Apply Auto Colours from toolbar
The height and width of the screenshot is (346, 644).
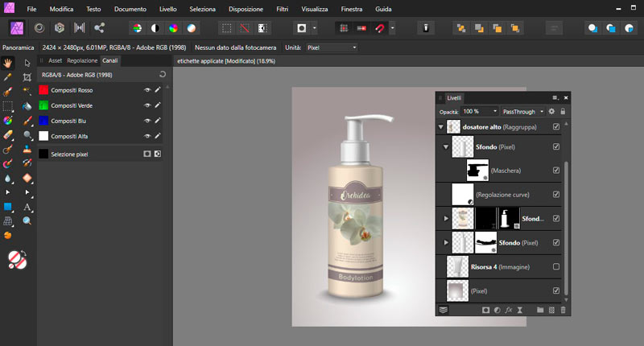(173, 28)
